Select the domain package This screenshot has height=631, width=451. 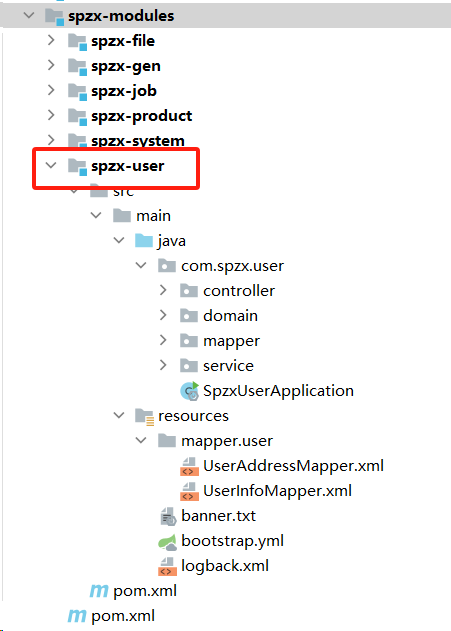pos(230,316)
